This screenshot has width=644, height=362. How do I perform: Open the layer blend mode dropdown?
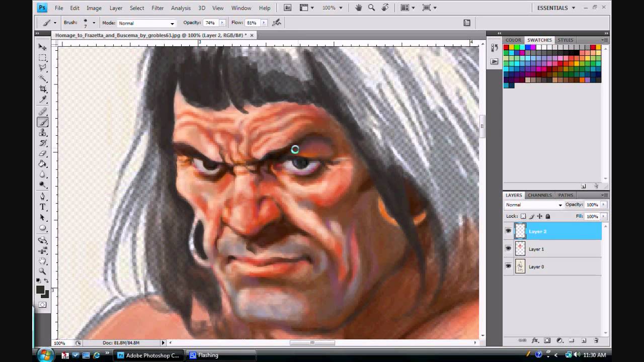(533, 205)
